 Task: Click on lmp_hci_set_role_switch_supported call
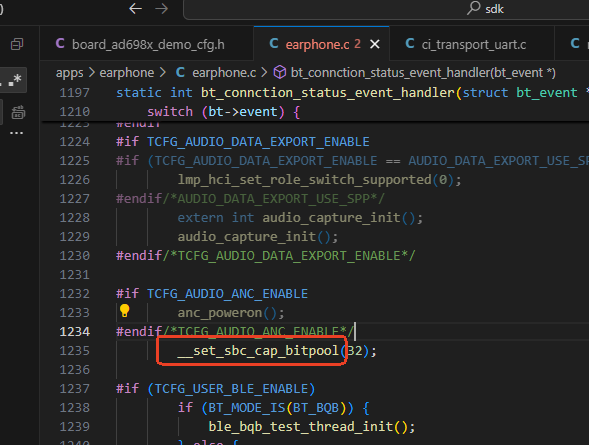pos(304,180)
